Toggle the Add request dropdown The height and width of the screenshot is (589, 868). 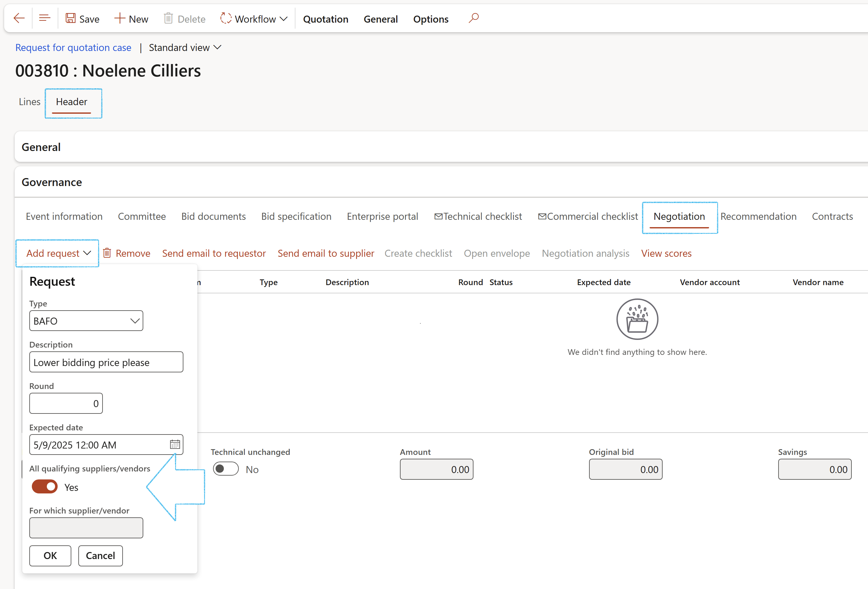58,253
